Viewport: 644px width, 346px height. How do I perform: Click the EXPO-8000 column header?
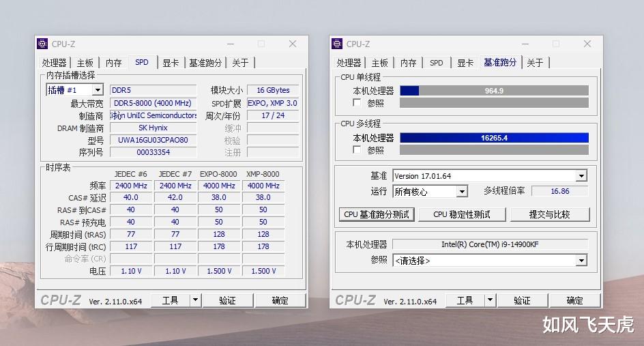[218, 174]
